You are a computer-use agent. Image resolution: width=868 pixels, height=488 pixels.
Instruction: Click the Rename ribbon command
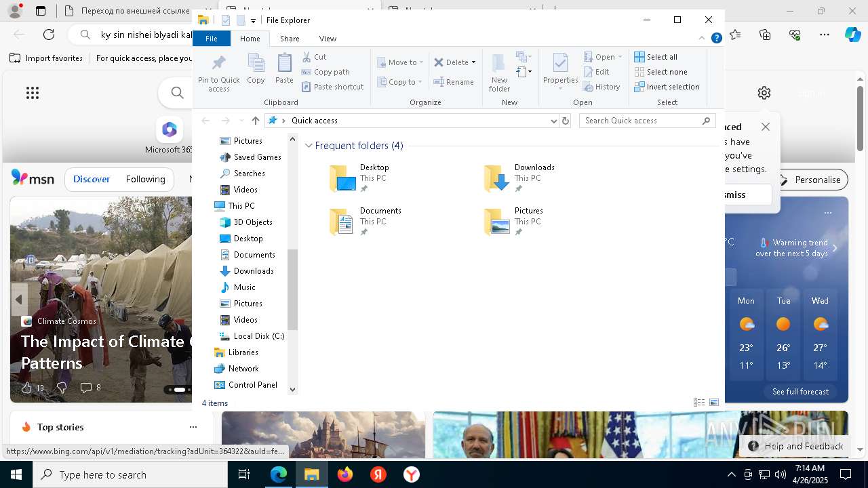(x=454, y=82)
